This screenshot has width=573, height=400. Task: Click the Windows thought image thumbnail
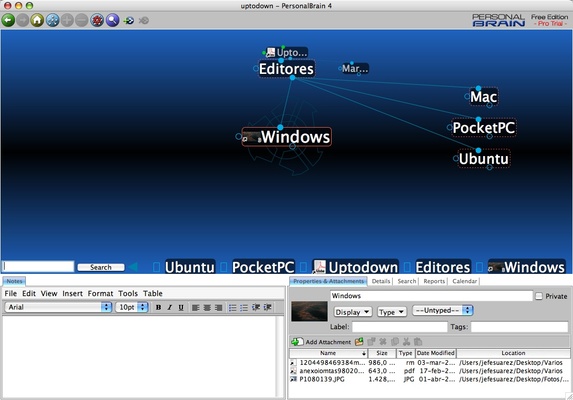309,311
